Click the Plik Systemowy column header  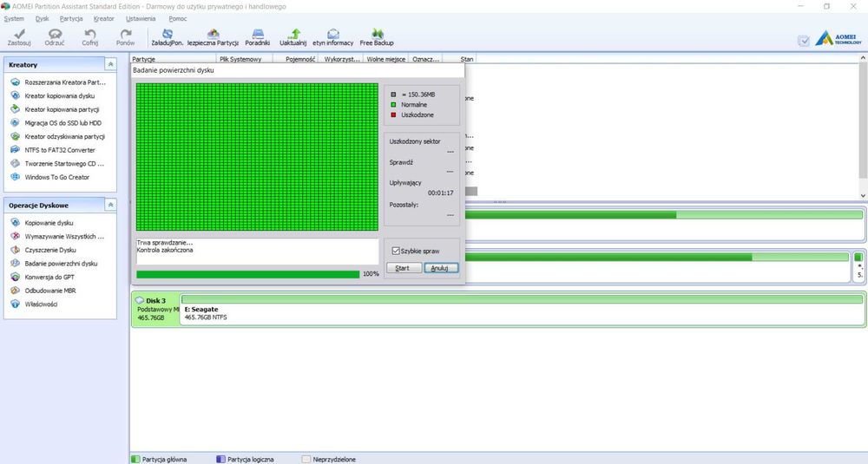click(x=244, y=59)
